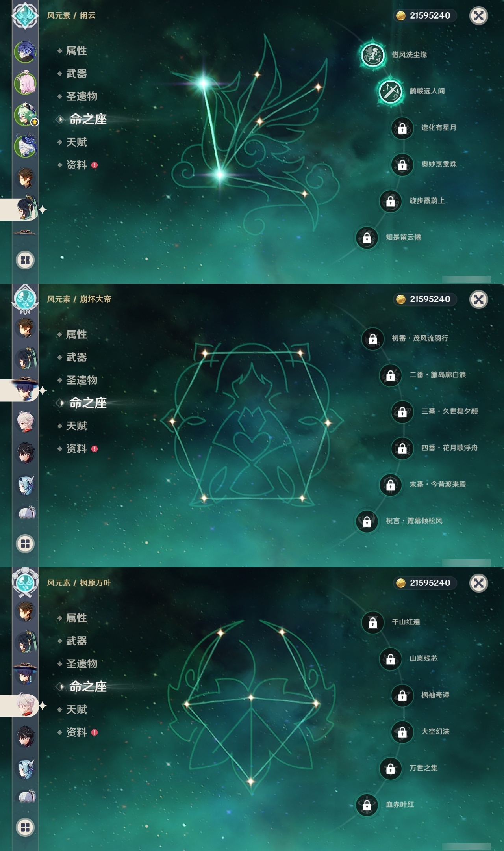Image resolution: width=504 pixels, height=851 pixels.
Task: Click locked constellation 知是留云僊
Action: (x=367, y=237)
